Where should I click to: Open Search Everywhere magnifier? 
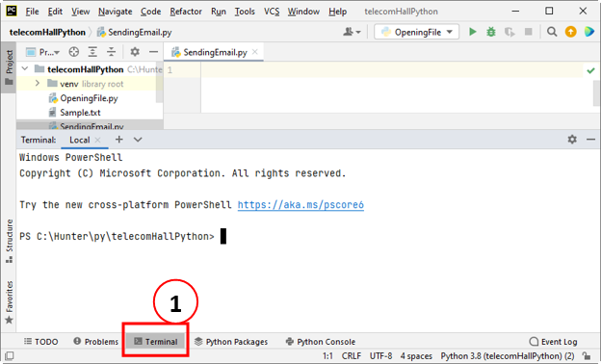click(x=552, y=32)
